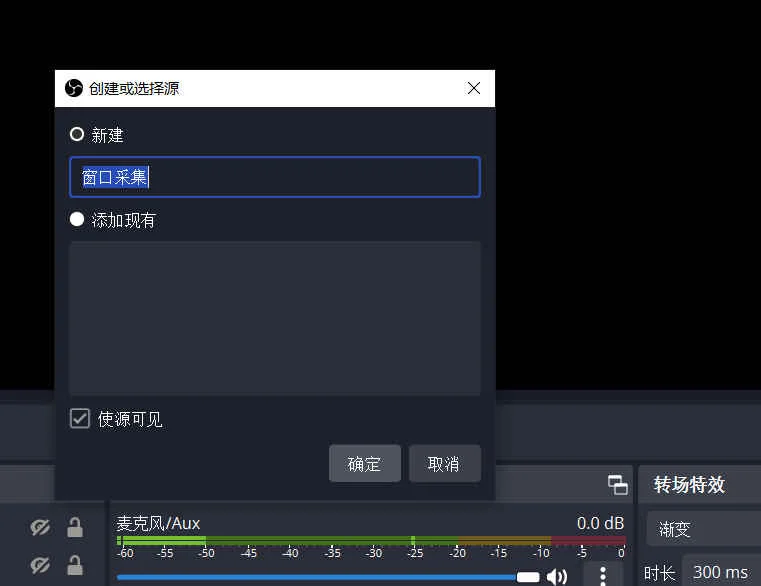
Task: Click the lock icon of upper source row
Action: (x=75, y=527)
